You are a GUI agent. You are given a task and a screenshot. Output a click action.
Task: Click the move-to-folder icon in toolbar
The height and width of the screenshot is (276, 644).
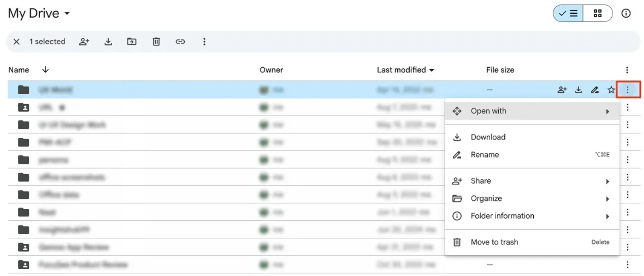132,42
